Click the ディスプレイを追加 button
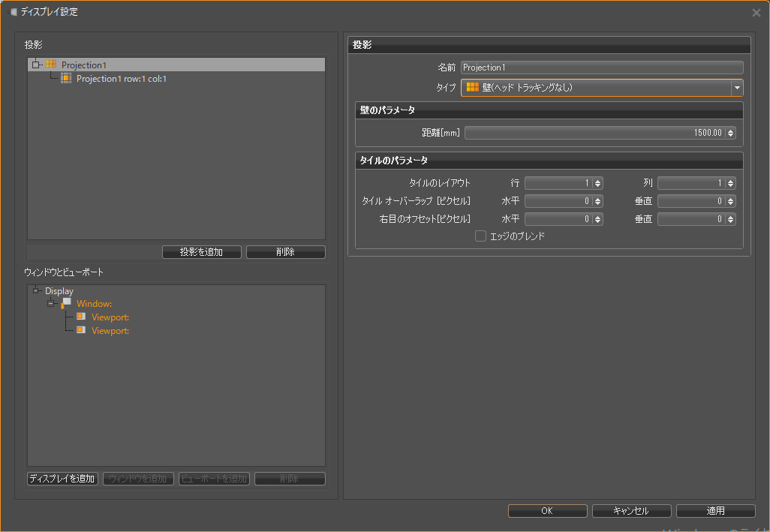The width and height of the screenshot is (770, 532). pos(62,479)
